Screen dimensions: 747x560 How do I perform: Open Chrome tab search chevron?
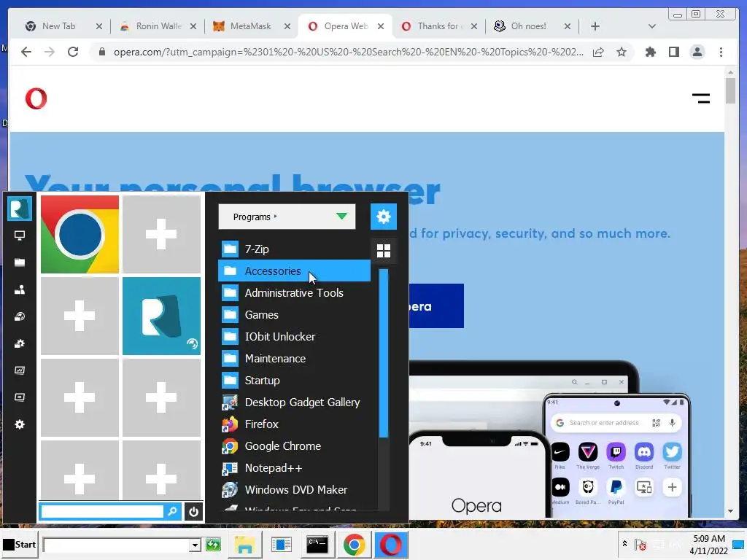point(651,26)
